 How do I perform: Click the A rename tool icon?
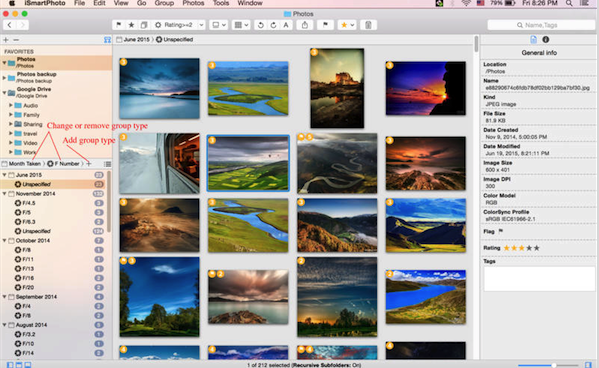point(286,25)
